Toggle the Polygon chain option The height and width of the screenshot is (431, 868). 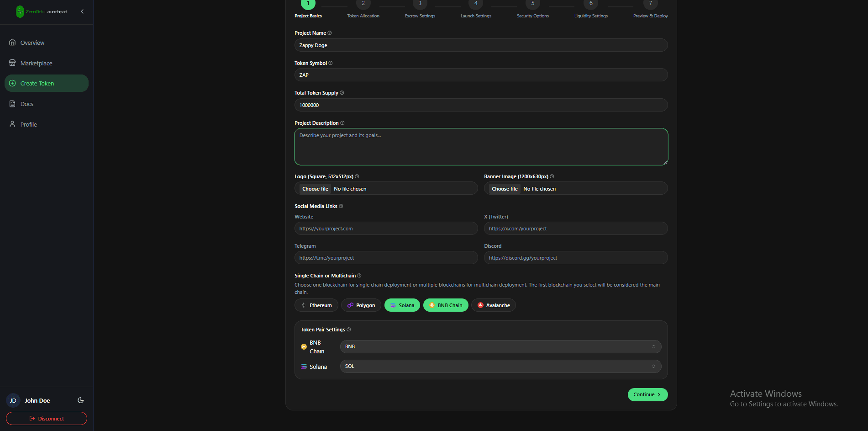coord(361,305)
